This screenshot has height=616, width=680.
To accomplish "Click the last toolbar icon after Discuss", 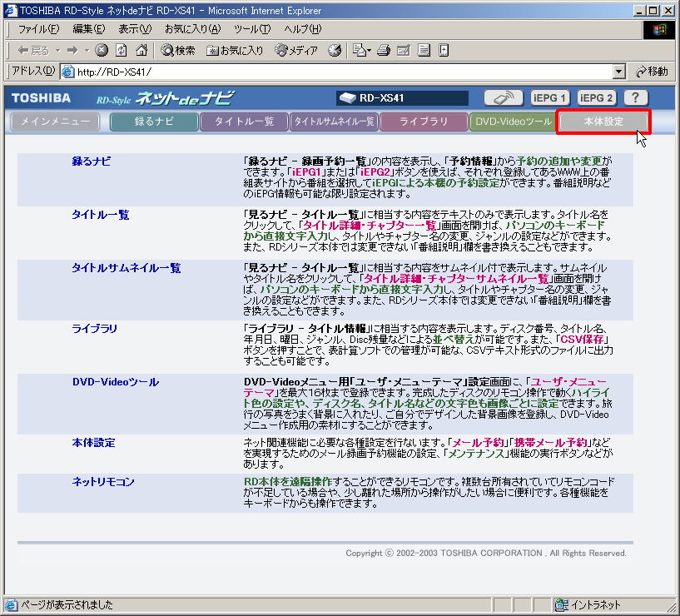I will [444, 51].
